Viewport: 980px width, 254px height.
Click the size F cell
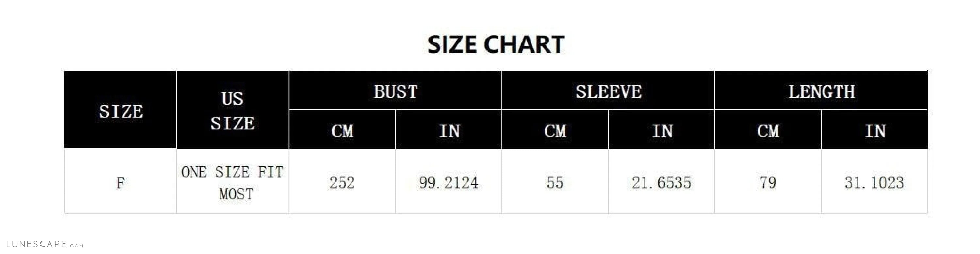pyautogui.click(x=120, y=181)
